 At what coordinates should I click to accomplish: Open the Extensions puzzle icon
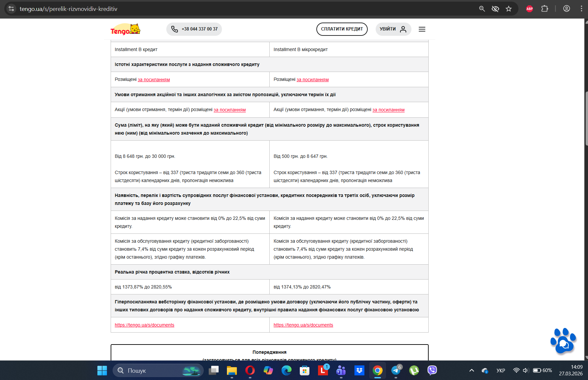[545, 9]
